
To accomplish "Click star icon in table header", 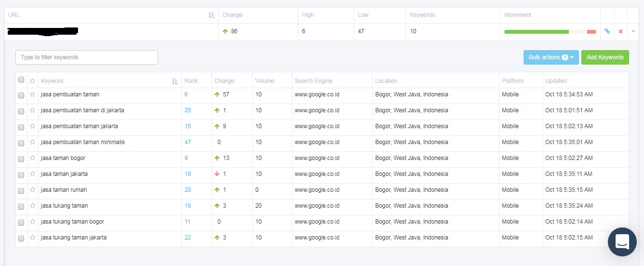I will [x=32, y=81].
